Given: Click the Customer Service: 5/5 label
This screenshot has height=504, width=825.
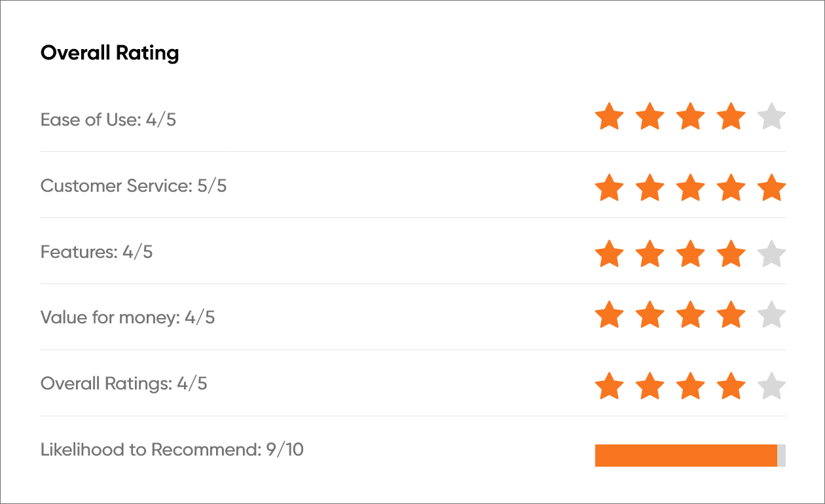Looking at the screenshot, I should [x=134, y=186].
